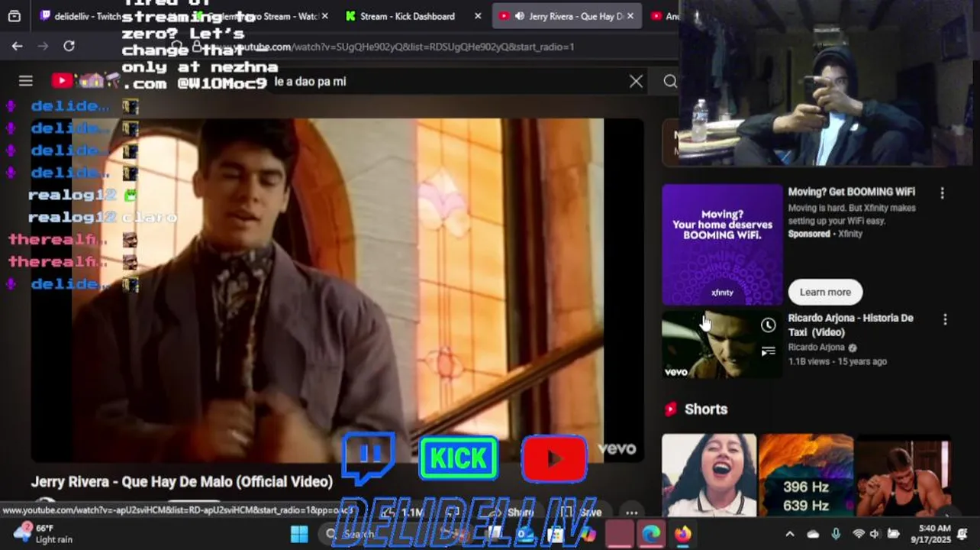980x550 pixels.
Task: Click the YouTube search magnifier button
Action: 670,81
